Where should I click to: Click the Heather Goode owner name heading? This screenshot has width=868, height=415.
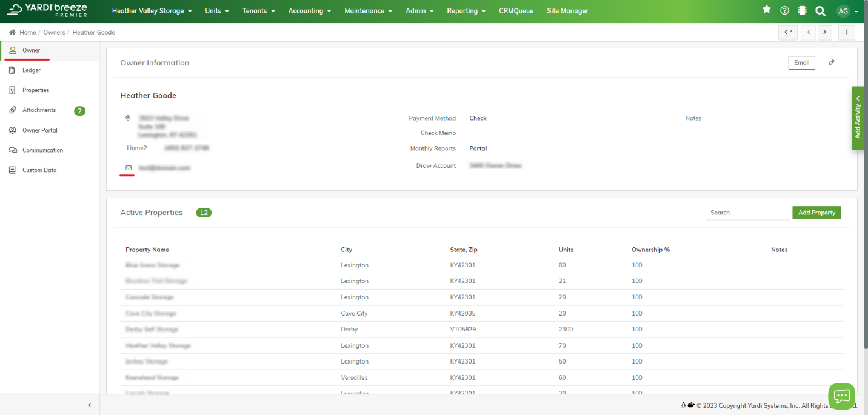pyautogui.click(x=149, y=96)
